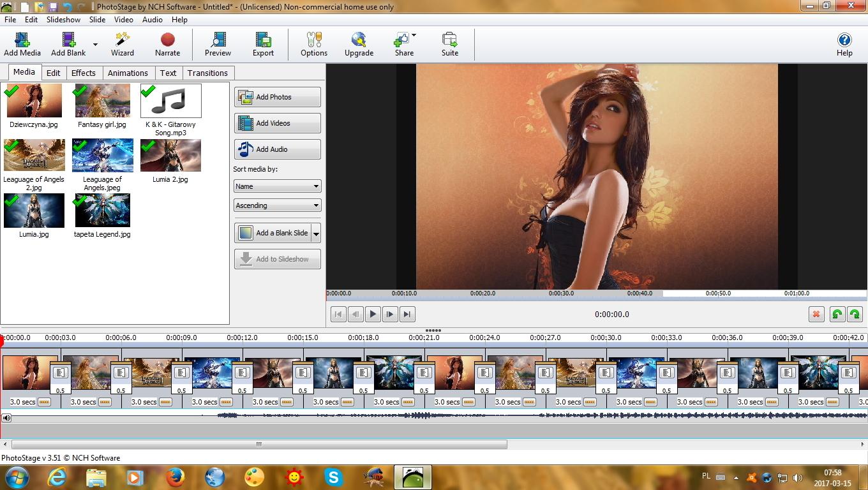Click the Open project folder icon in title bar
This screenshot has height=490, width=868.
[39, 7]
